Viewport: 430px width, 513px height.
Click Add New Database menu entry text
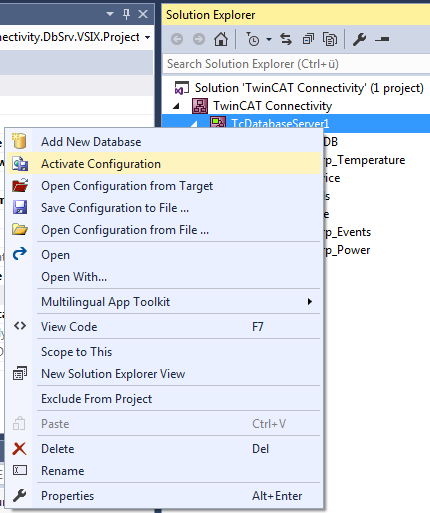(x=91, y=142)
